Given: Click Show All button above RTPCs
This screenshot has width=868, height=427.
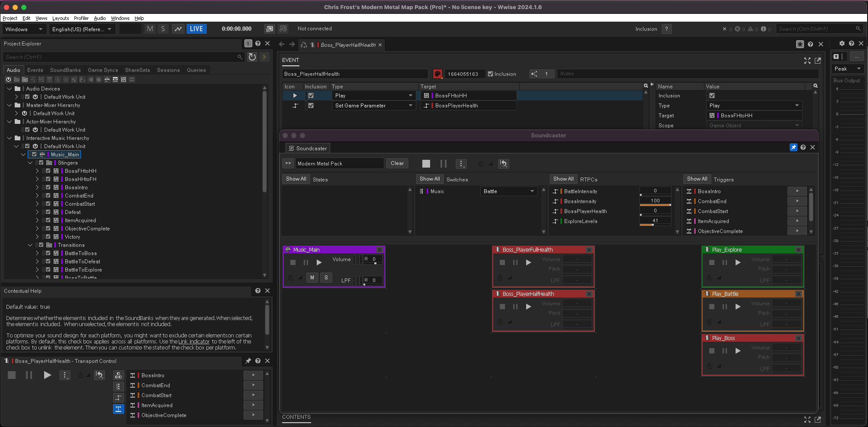Looking at the screenshot, I should [x=563, y=179].
